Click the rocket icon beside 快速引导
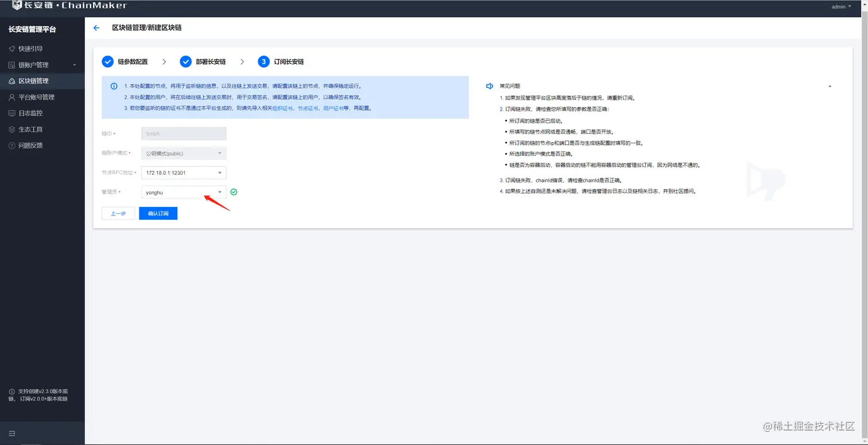The image size is (868, 445). coord(12,49)
